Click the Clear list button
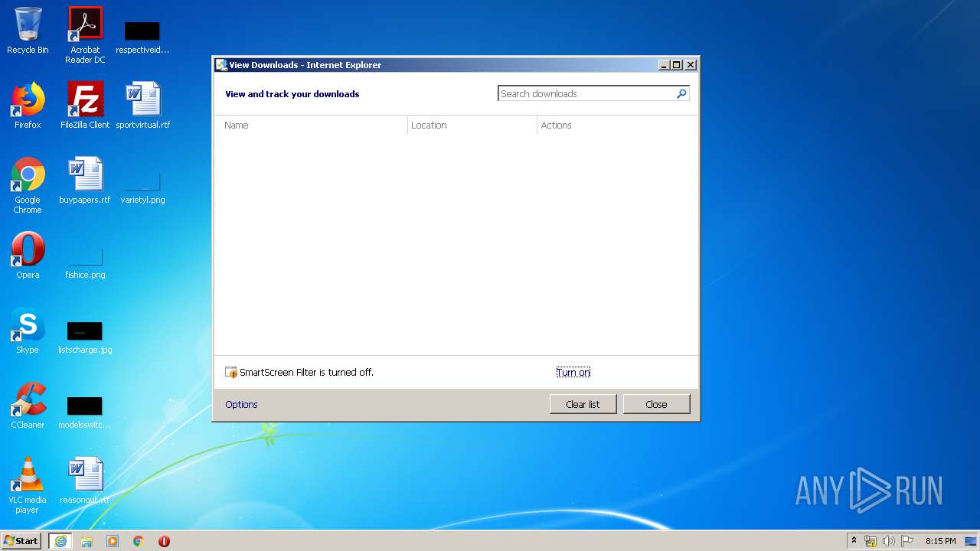 pyautogui.click(x=583, y=404)
